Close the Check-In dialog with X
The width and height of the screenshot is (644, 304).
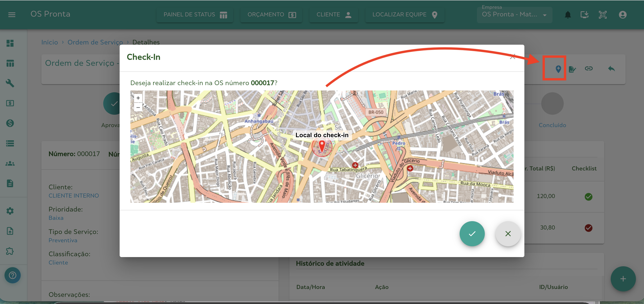512,57
